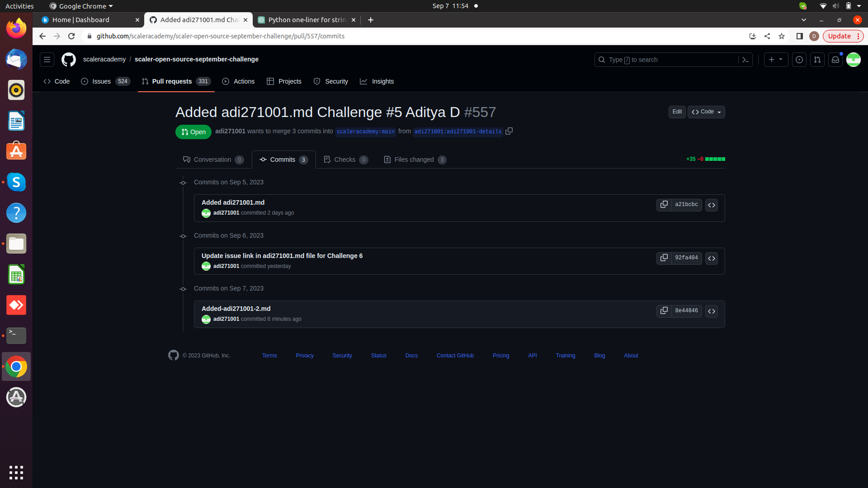
Task: Open GitHub homepage via the octocat logo
Action: point(68,59)
